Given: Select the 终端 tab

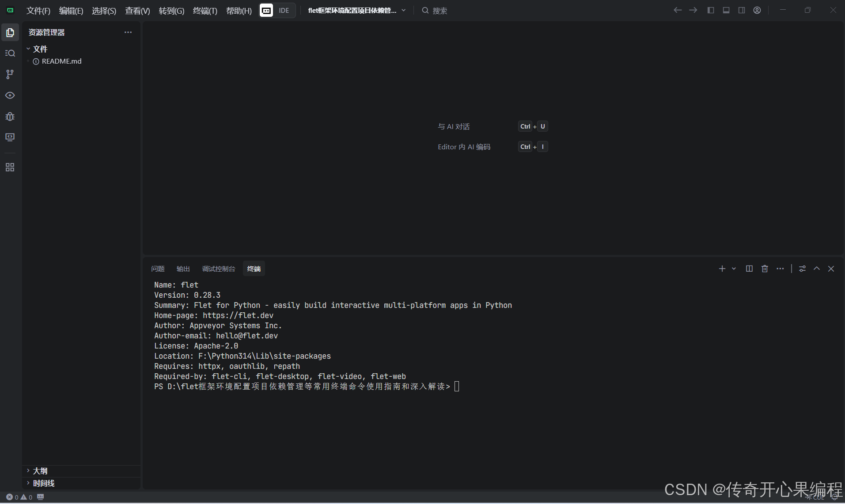Looking at the screenshot, I should pos(254,269).
